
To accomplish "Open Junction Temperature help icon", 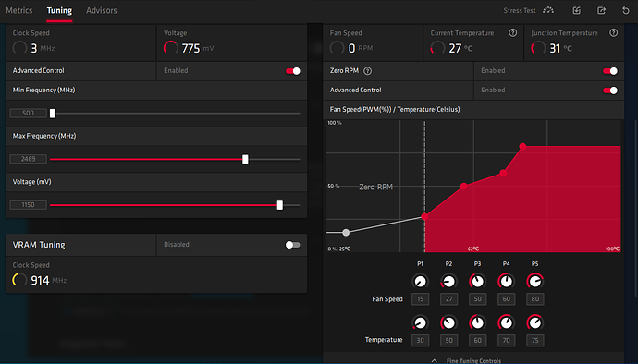I will tap(614, 33).
